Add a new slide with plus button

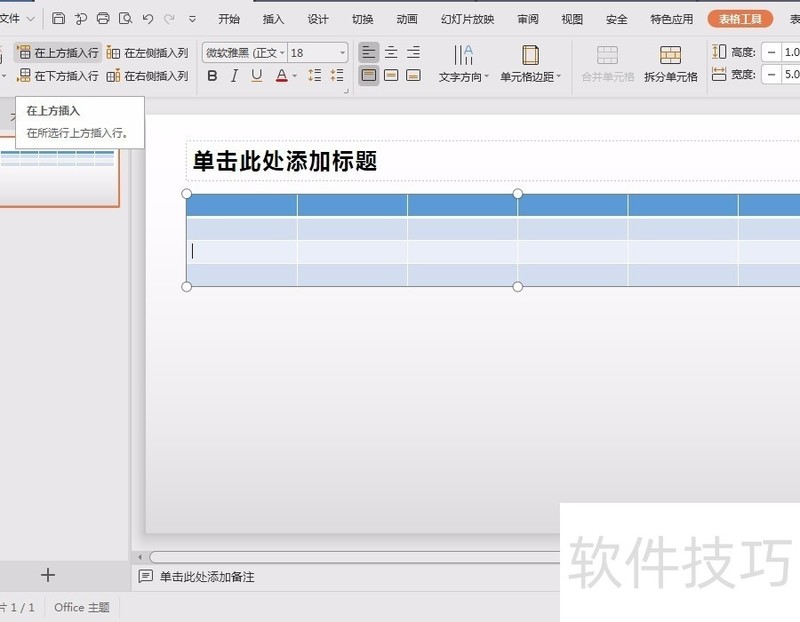pos(47,575)
